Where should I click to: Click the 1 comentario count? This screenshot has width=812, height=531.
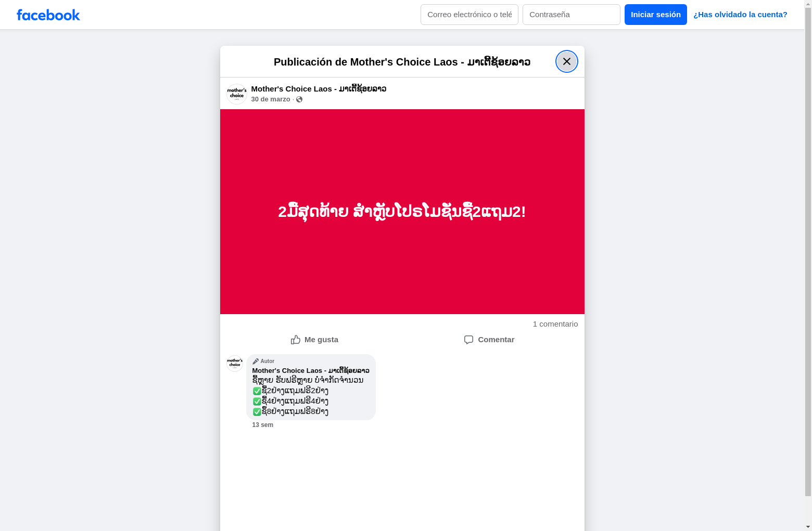[555, 324]
